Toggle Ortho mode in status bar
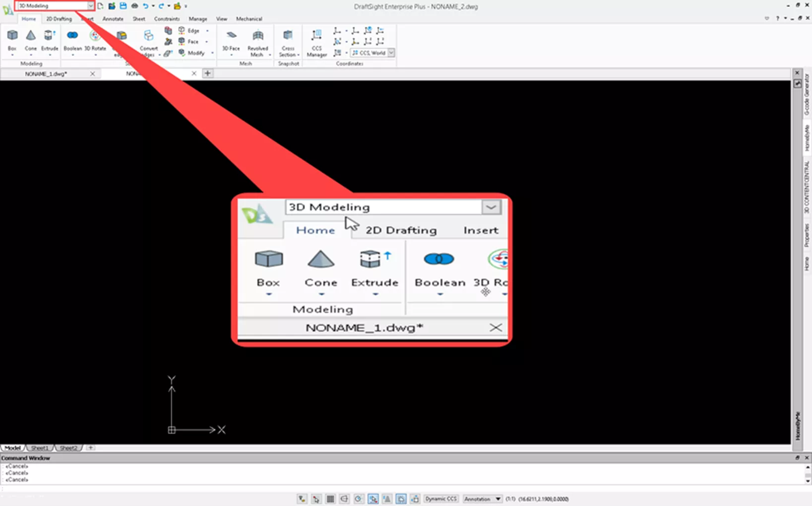Image resolution: width=812 pixels, height=506 pixels. 344,499
